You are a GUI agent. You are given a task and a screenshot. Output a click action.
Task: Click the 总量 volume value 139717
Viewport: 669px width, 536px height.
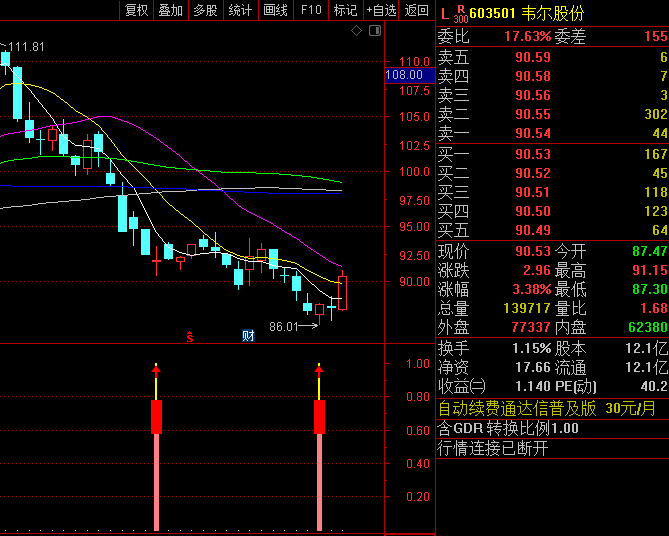point(527,308)
